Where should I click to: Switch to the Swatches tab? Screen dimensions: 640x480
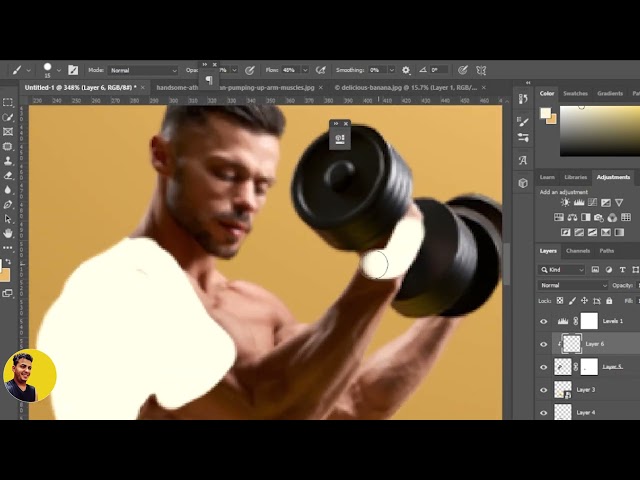pyautogui.click(x=575, y=93)
